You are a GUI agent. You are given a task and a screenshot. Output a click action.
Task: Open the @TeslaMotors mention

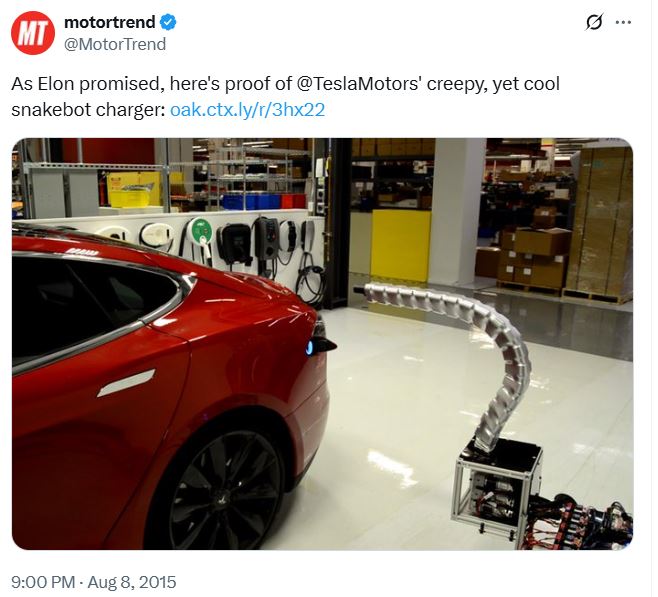(x=360, y=83)
